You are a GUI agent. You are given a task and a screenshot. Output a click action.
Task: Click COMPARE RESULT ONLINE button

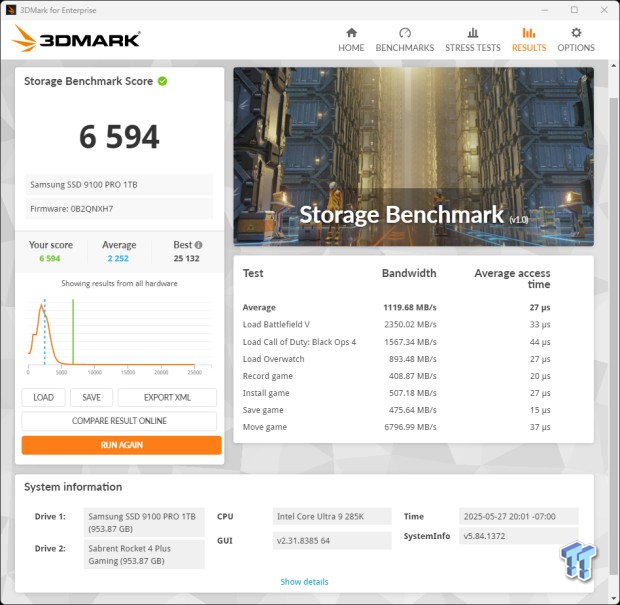(x=119, y=421)
